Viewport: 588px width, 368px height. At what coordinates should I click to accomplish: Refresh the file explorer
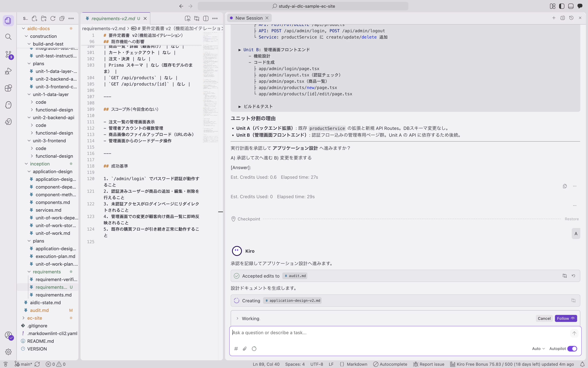[x=53, y=19]
